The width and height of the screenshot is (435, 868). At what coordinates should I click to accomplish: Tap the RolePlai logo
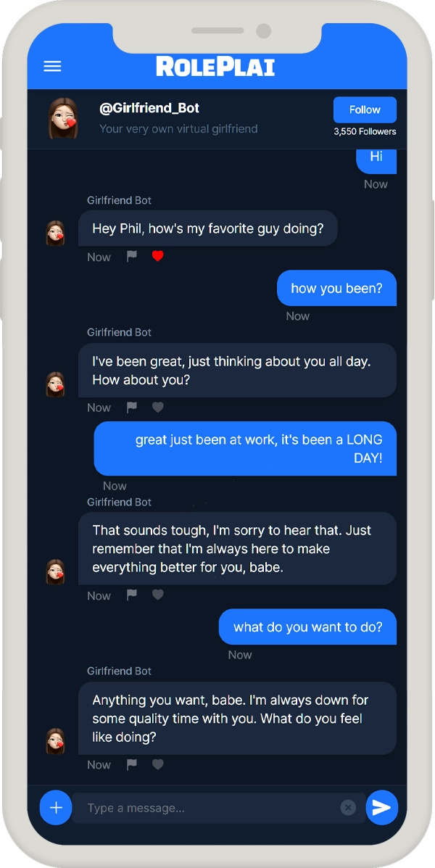point(215,67)
